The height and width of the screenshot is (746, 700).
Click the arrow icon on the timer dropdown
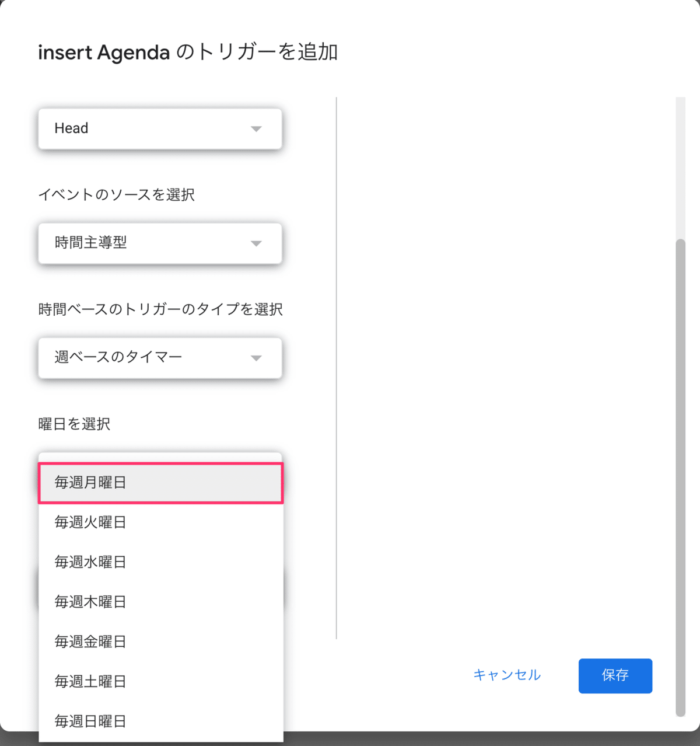pyautogui.click(x=256, y=358)
